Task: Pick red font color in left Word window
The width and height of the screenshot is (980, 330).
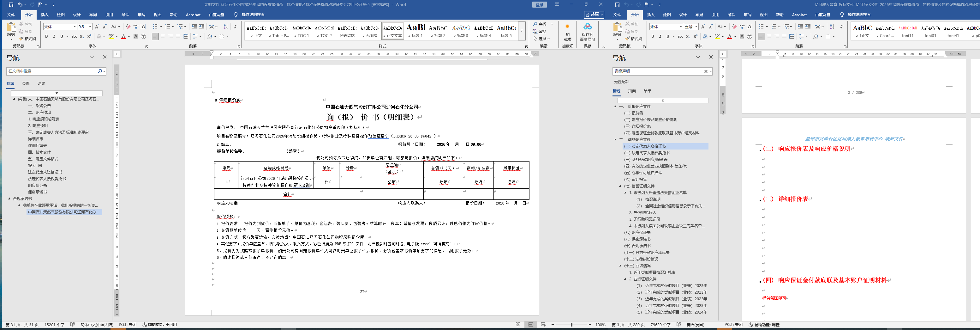Action: tap(123, 37)
